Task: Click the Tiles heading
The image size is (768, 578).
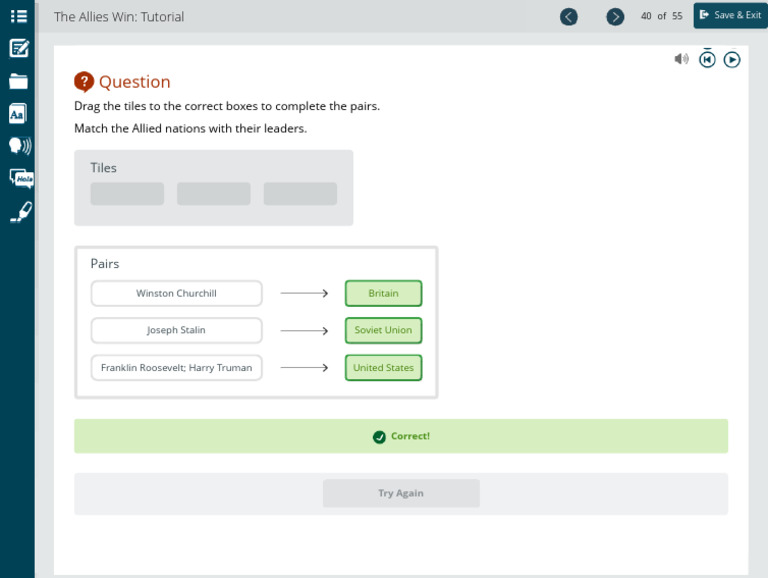Action: click(103, 168)
